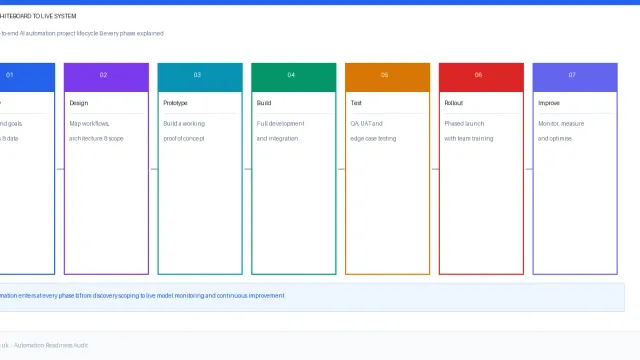
Task: Click the 'edge case testing' line
Action: [x=373, y=138]
